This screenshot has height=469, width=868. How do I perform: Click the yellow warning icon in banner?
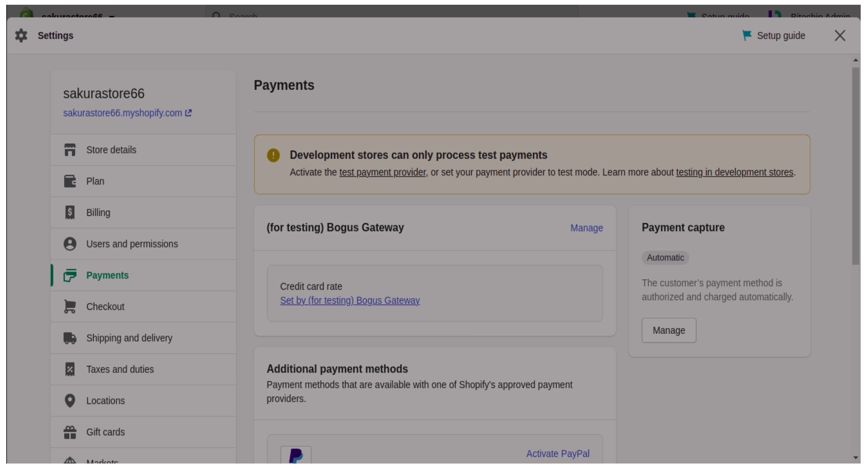point(273,155)
